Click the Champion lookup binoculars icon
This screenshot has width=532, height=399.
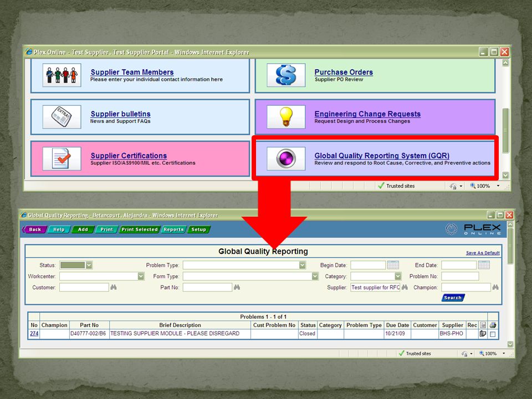(x=495, y=288)
